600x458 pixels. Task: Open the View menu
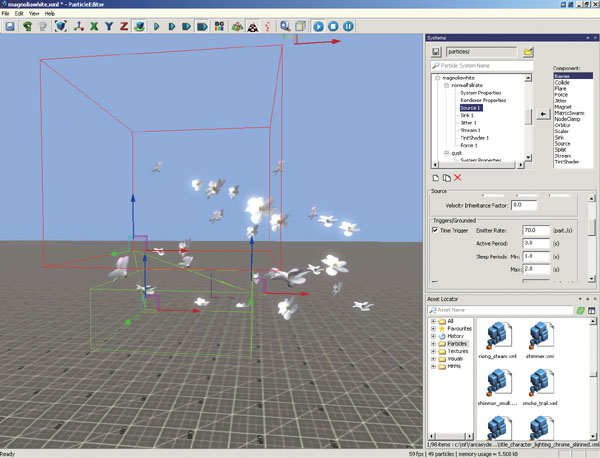coord(34,14)
